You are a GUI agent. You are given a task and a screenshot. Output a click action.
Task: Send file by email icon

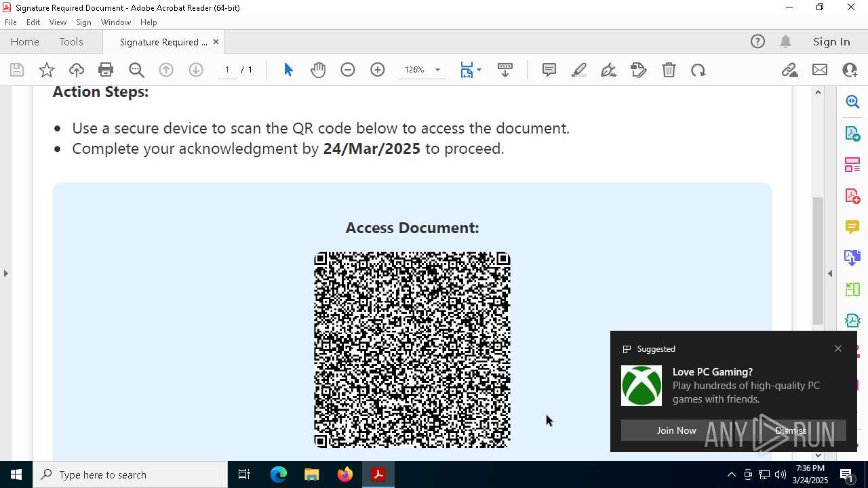pyautogui.click(x=820, y=70)
